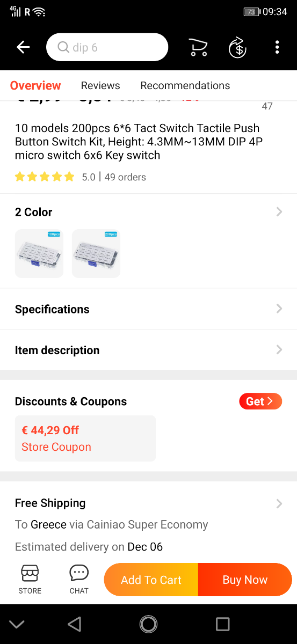The width and height of the screenshot is (297, 644).
Task: Open the CHAT bubble icon
Action: coord(79,580)
